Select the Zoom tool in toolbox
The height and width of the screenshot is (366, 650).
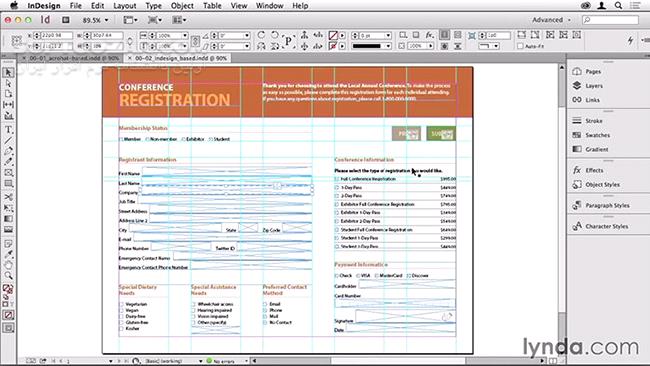pos(8,276)
